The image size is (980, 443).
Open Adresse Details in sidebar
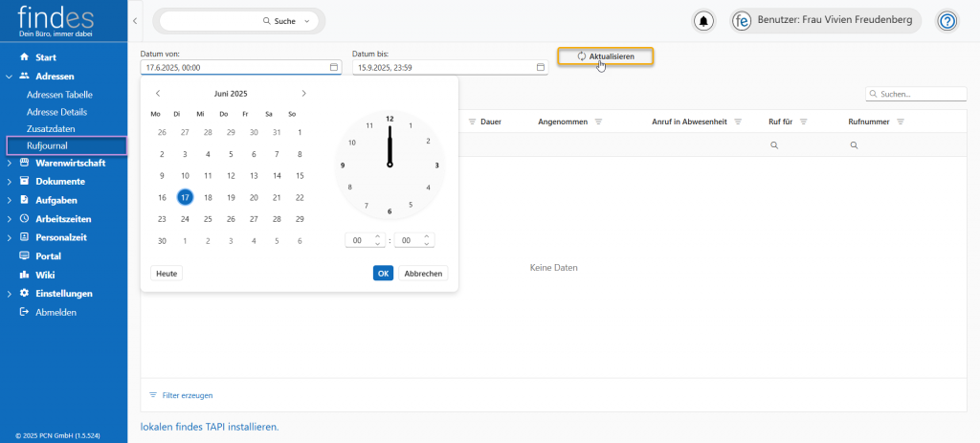coord(56,111)
